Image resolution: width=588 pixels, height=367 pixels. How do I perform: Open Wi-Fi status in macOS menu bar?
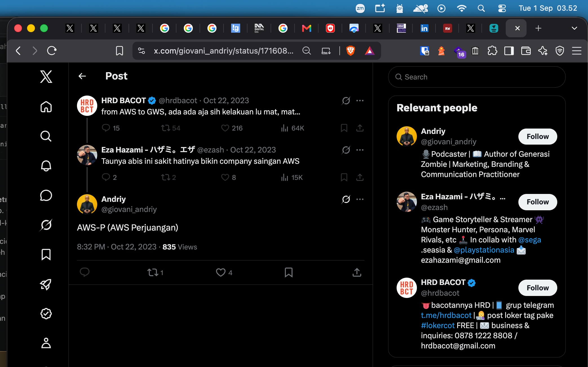coord(461,8)
